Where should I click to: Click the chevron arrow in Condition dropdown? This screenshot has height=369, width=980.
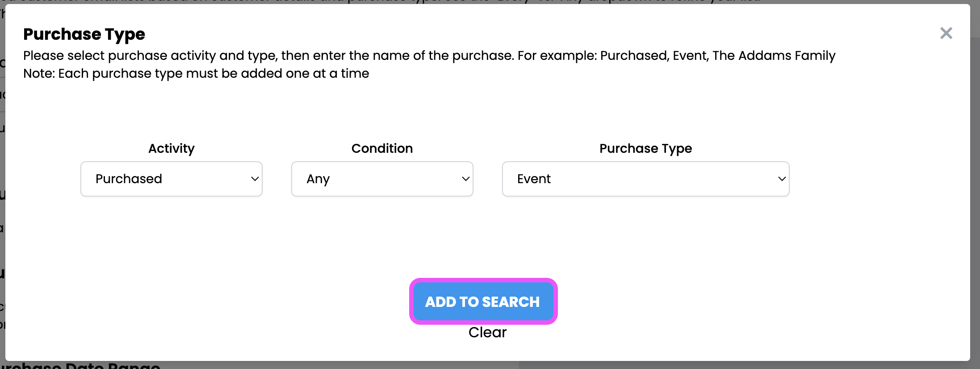465,179
